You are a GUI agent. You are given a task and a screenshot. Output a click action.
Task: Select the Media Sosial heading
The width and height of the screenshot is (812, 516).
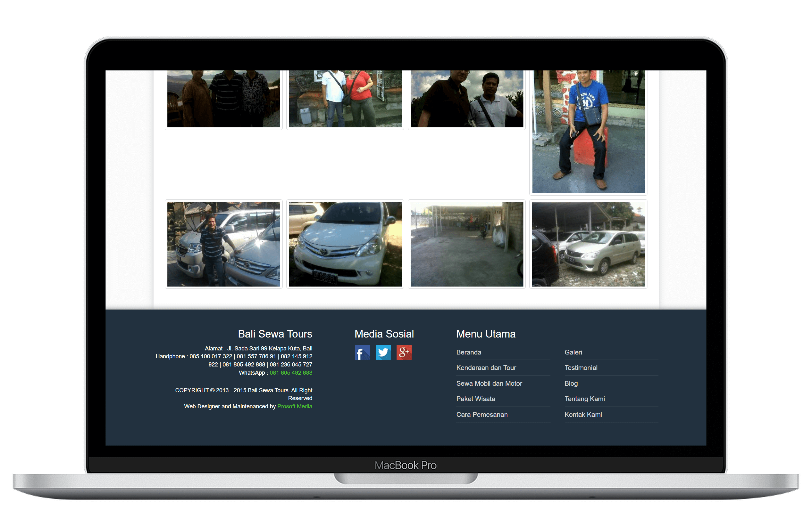point(384,334)
